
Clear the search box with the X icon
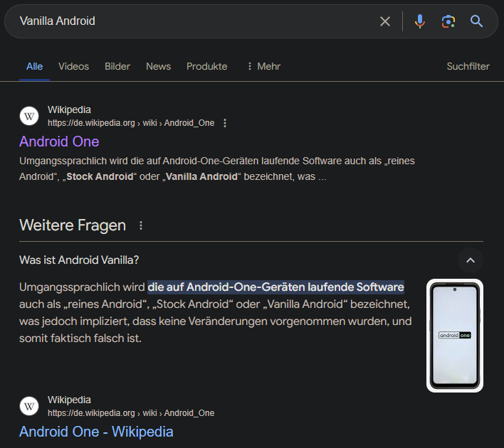(x=385, y=21)
